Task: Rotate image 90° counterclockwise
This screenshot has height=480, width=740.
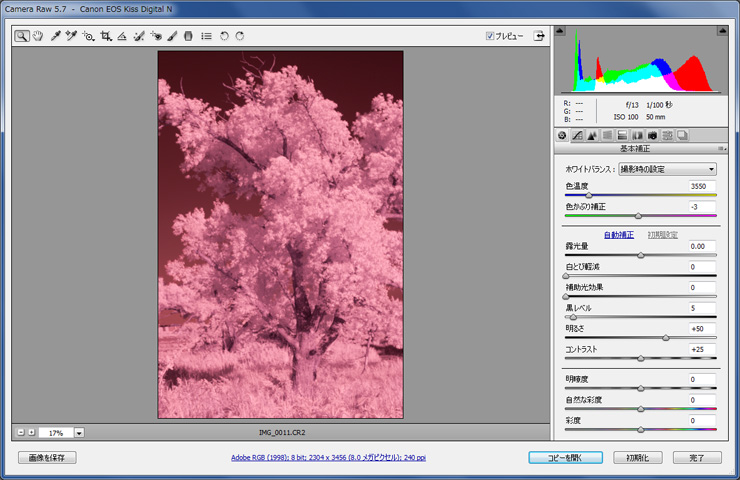Action: coord(224,36)
